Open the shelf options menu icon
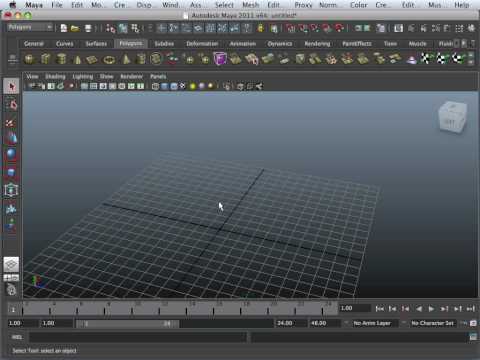480x360 pixels. point(13,59)
